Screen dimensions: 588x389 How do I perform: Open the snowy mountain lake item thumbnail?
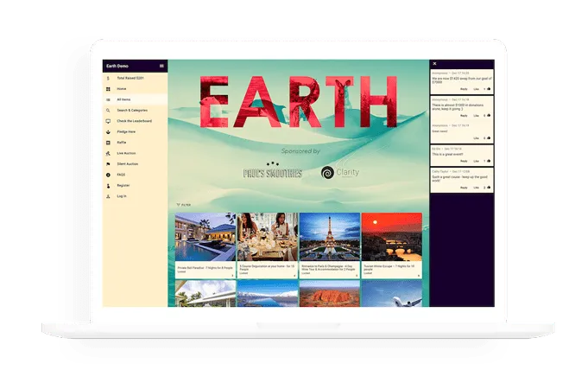coord(268,294)
